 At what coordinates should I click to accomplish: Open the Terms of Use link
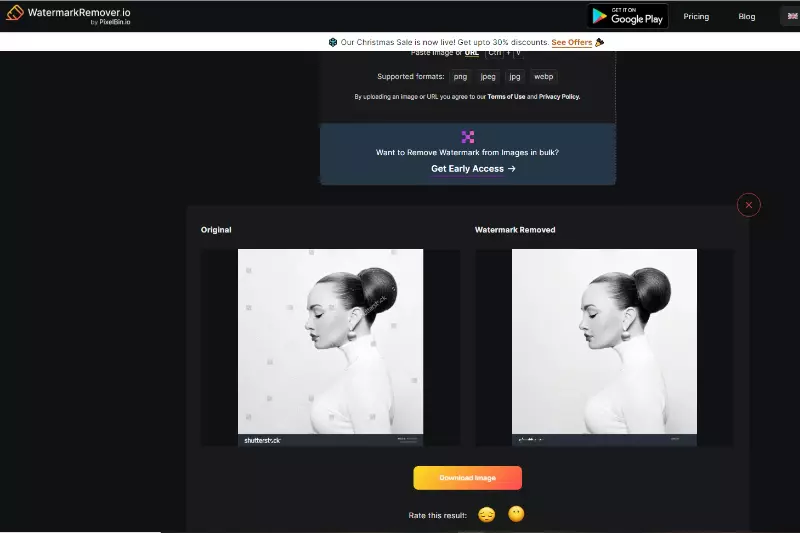506,97
